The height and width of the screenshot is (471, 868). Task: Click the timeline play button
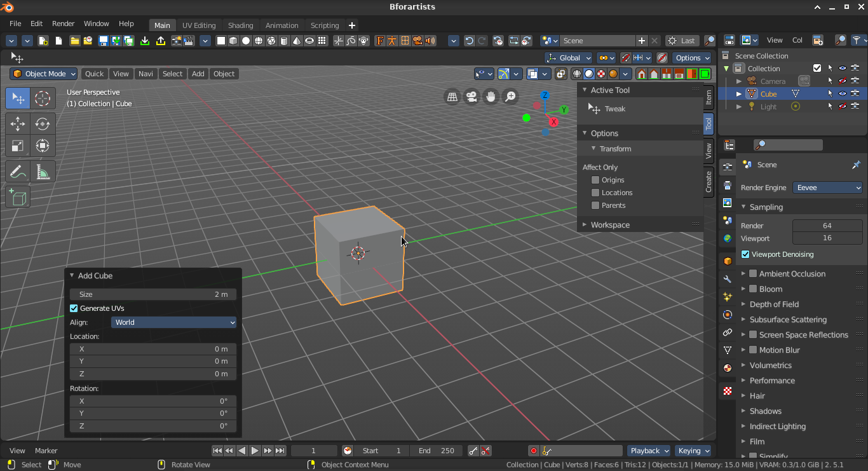pos(255,451)
